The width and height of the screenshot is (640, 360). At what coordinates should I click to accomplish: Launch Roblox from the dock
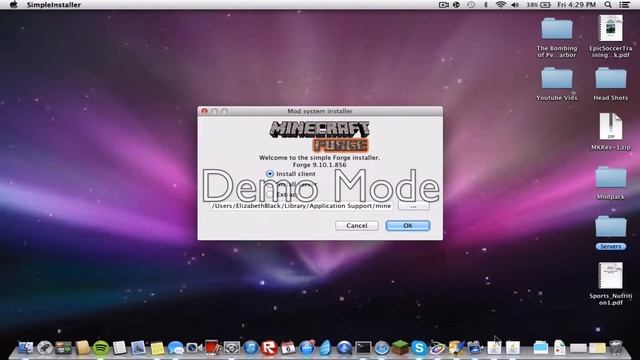pyautogui.click(x=269, y=348)
